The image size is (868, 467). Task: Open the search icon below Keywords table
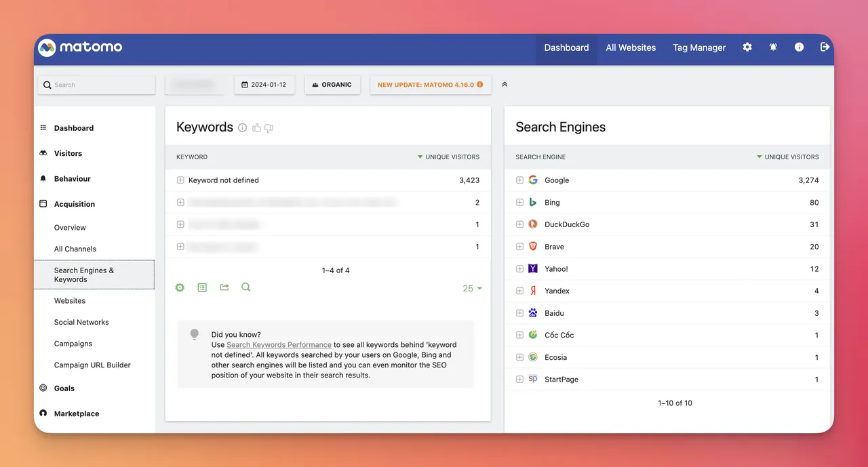[246, 287]
